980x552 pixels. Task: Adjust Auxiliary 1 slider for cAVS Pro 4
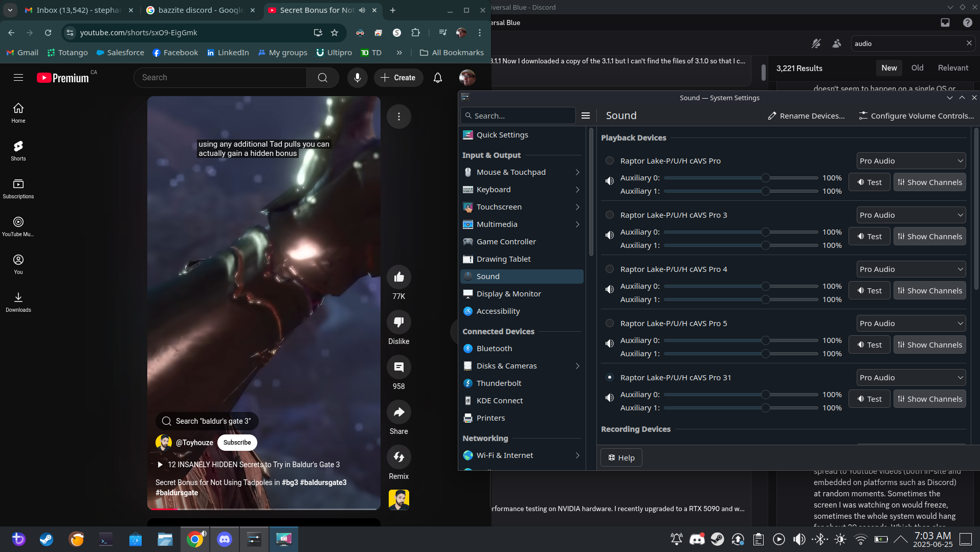pyautogui.click(x=741, y=300)
